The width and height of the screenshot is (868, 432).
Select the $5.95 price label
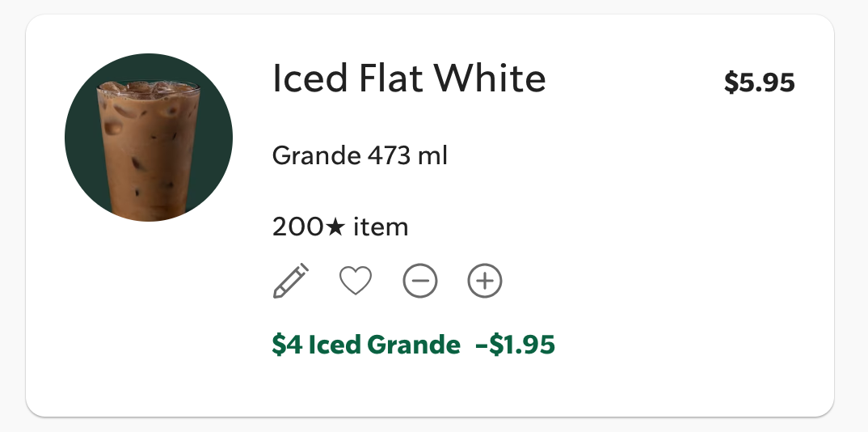click(759, 83)
